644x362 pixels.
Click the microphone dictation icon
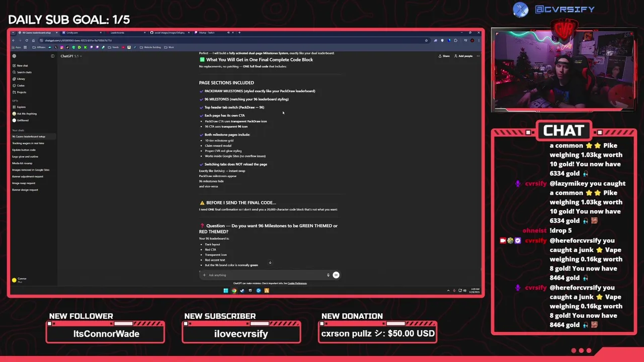tap(328, 275)
